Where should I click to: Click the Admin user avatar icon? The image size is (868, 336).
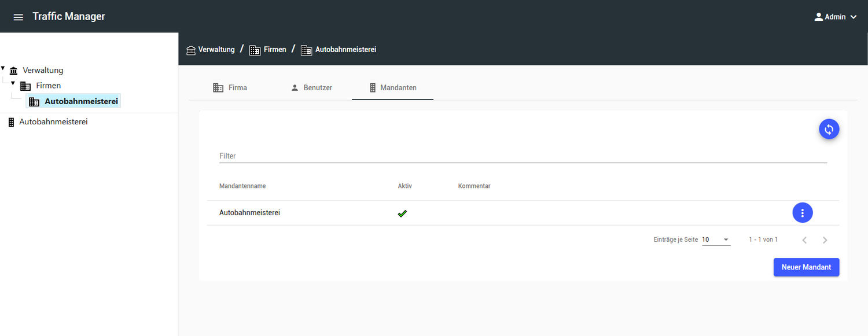(x=818, y=17)
